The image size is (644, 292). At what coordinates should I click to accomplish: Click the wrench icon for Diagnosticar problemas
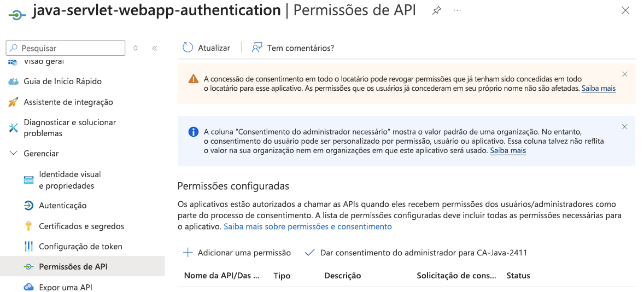point(14,128)
